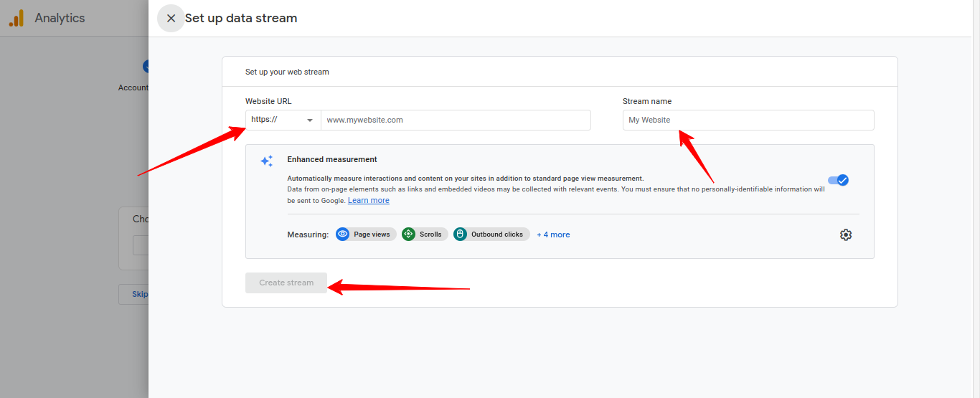Open the https:// protocol dropdown
Viewport: 980px width, 398px height.
283,120
